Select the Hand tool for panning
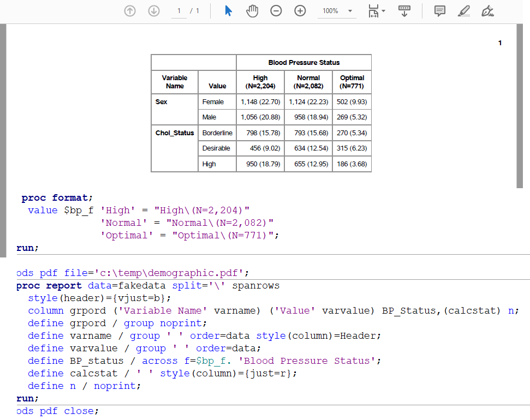The height and width of the screenshot is (420, 530). [x=252, y=10]
